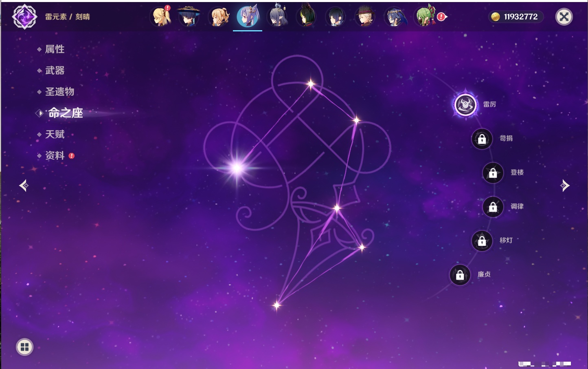Select the unlocked 雷厉 constellation node

click(465, 105)
